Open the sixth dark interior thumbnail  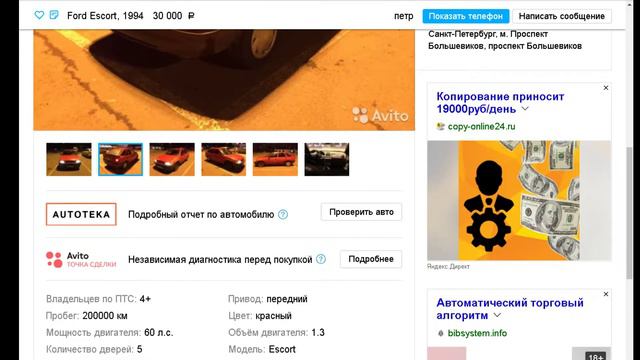(327, 160)
